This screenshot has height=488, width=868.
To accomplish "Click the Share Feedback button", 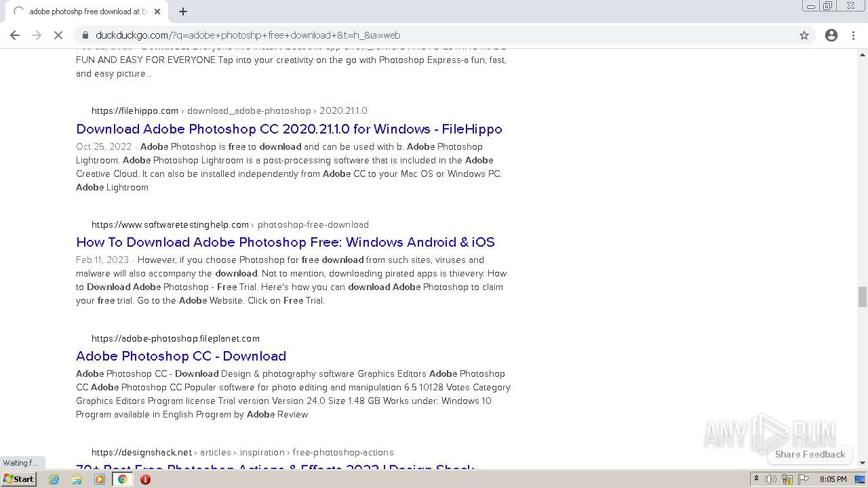I will (810, 454).
